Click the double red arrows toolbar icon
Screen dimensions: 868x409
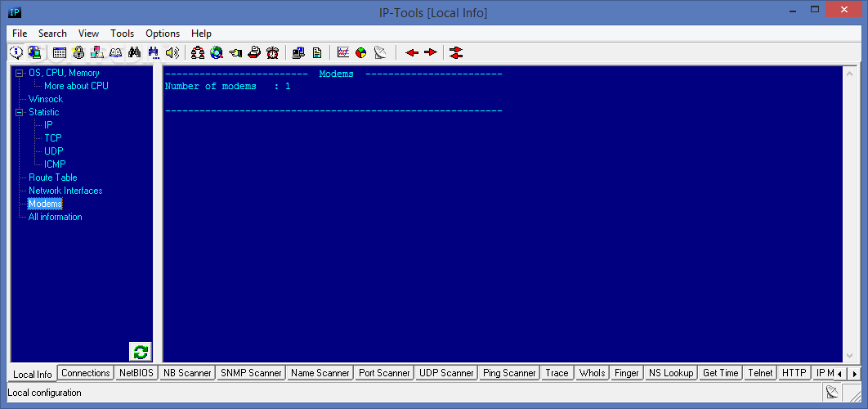coord(456,52)
